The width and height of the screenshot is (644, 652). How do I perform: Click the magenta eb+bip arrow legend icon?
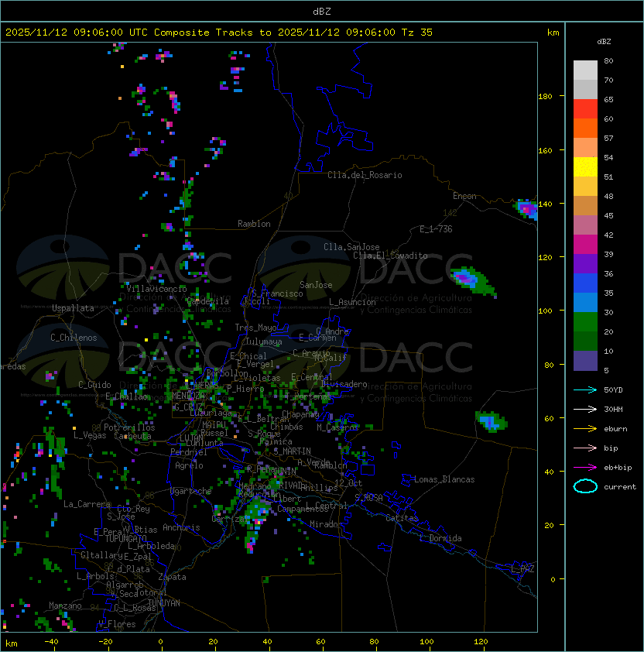point(585,468)
